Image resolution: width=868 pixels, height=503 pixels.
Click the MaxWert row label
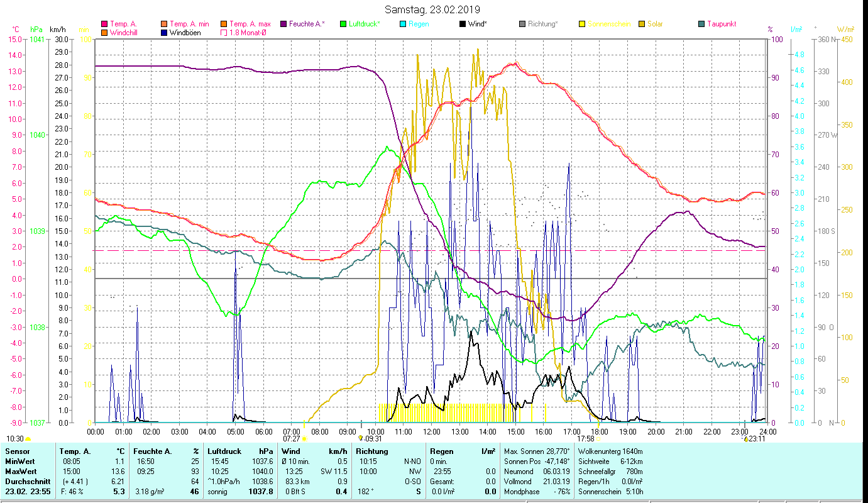[x=20, y=472]
